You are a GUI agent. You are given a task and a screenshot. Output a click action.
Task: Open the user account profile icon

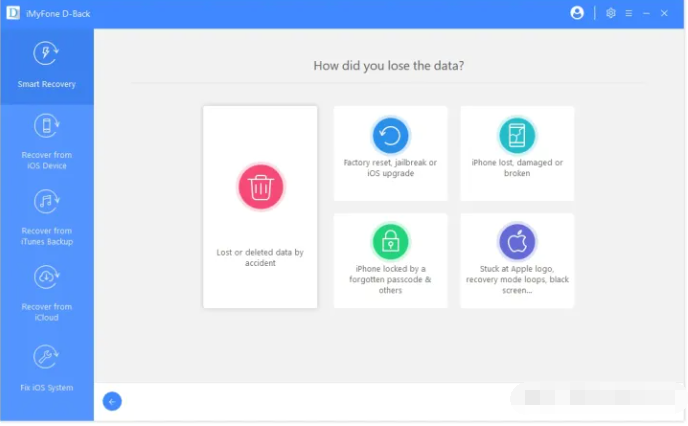[x=577, y=13]
